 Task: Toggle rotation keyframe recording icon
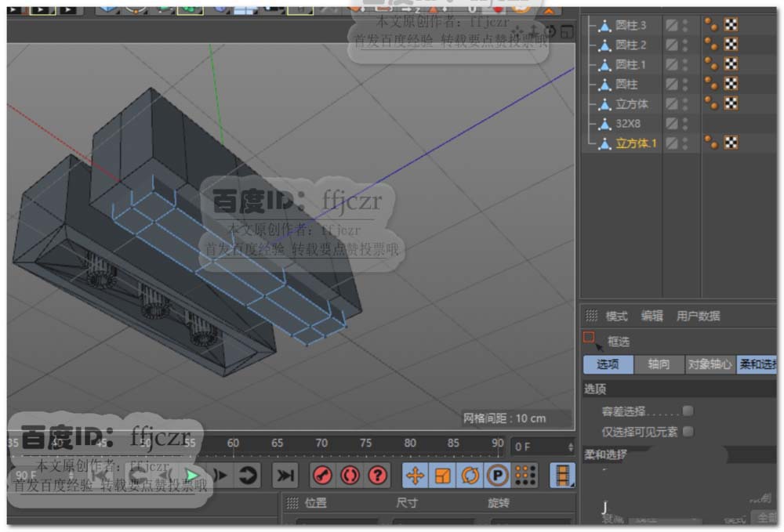click(x=470, y=476)
